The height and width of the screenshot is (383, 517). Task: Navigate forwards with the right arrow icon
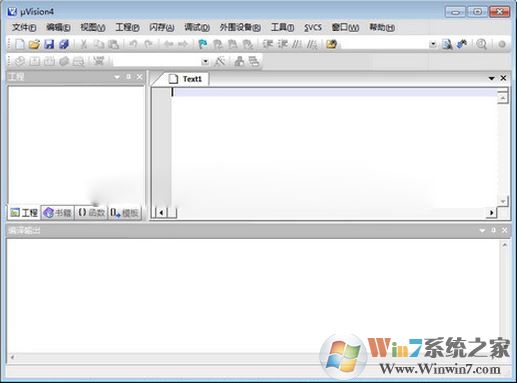pyautogui.click(x=183, y=44)
